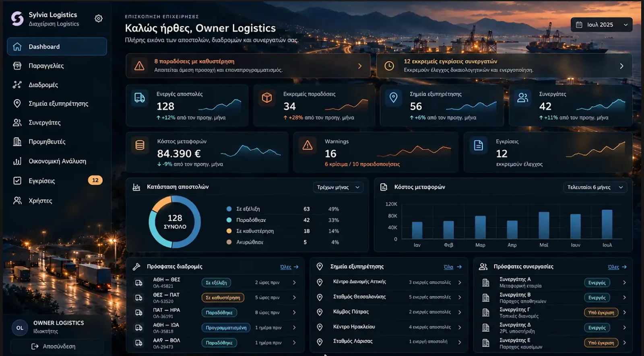Select the Σταθμός Λάρισας row text
644x356 pixels.
353,341
